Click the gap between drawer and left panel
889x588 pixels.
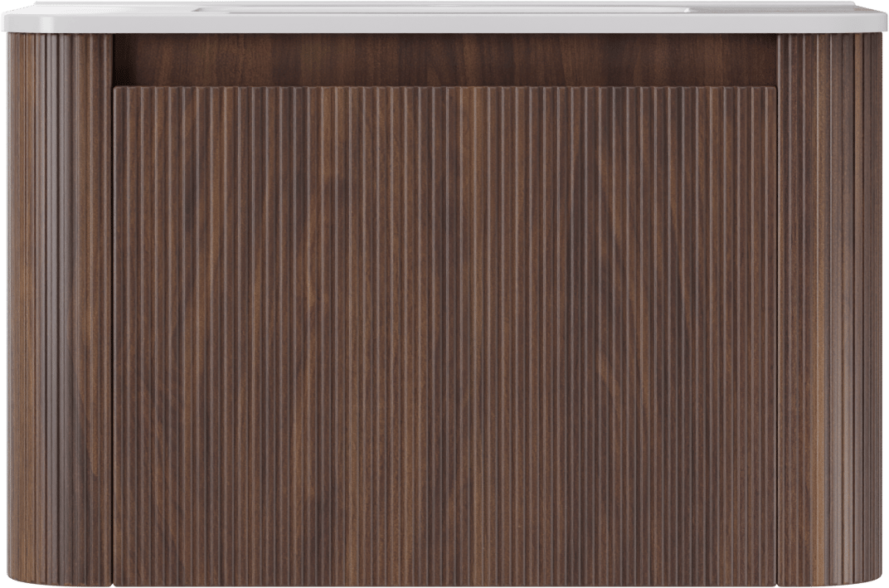pos(113,332)
